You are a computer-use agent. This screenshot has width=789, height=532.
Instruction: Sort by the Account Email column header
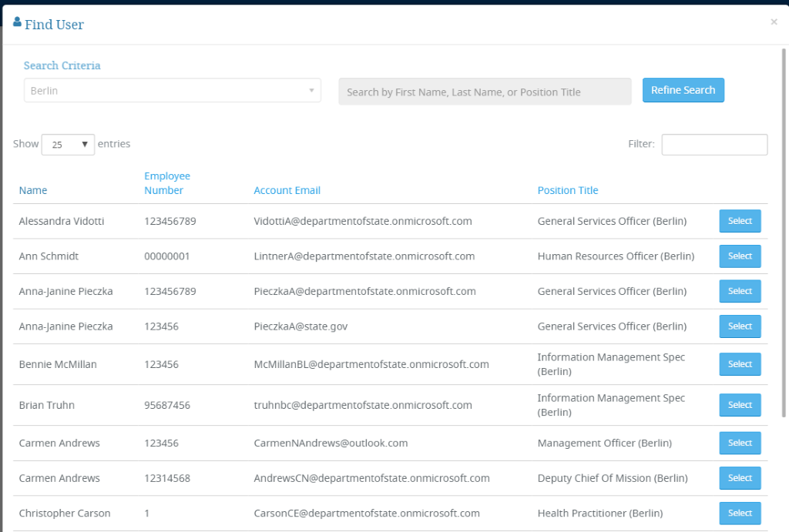(x=287, y=191)
